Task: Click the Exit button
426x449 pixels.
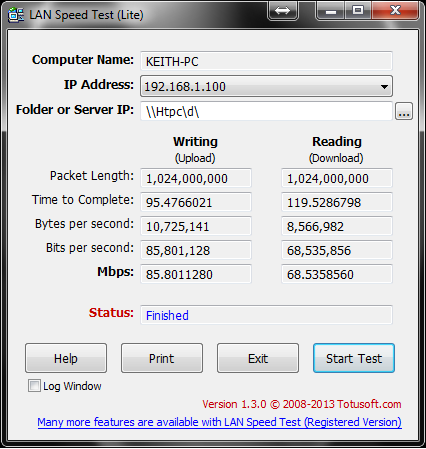Action: [258, 358]
